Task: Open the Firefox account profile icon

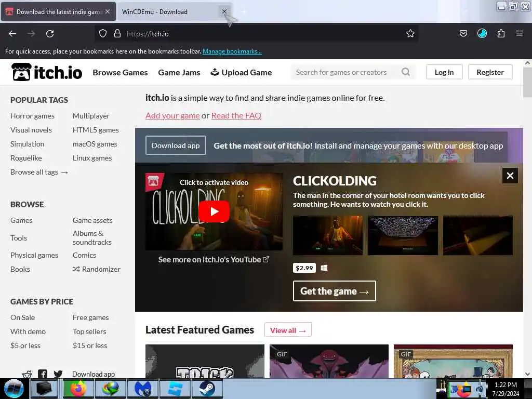Action: click(x=482, y=33)
